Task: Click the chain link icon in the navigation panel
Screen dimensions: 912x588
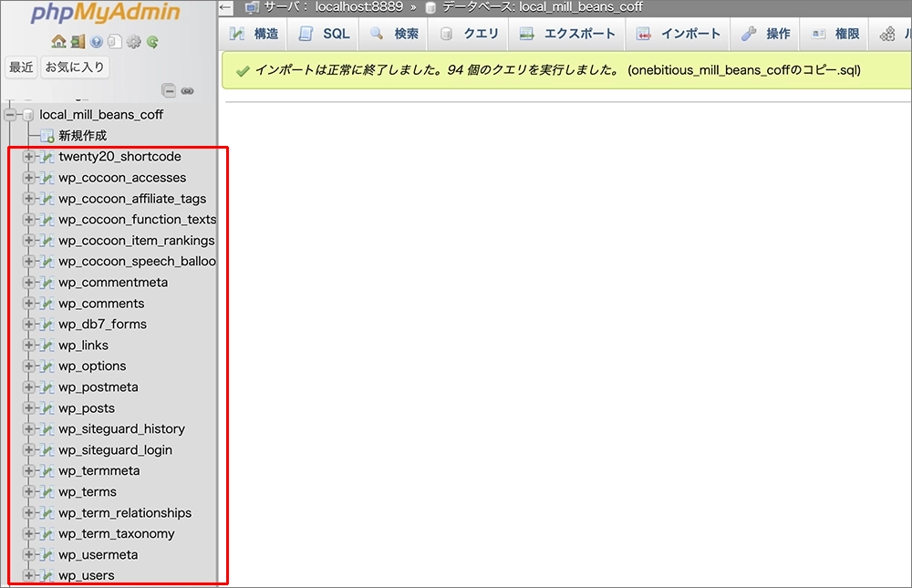Action: coord(187,90)
